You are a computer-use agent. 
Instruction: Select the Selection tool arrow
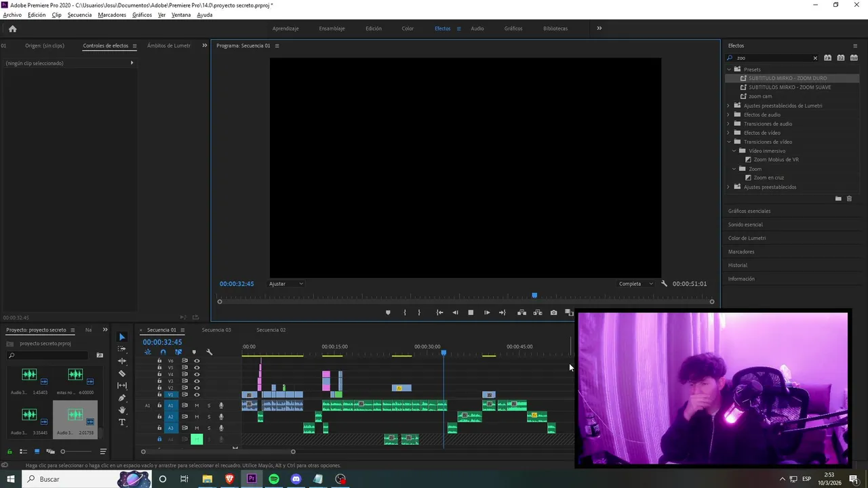click(122, 337)
